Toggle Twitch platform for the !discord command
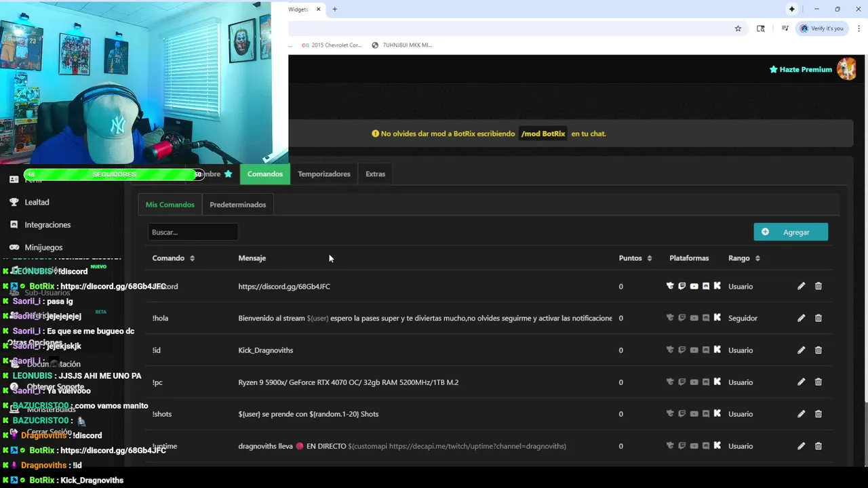Screen dimensions: 868x488 pos(682,286)
